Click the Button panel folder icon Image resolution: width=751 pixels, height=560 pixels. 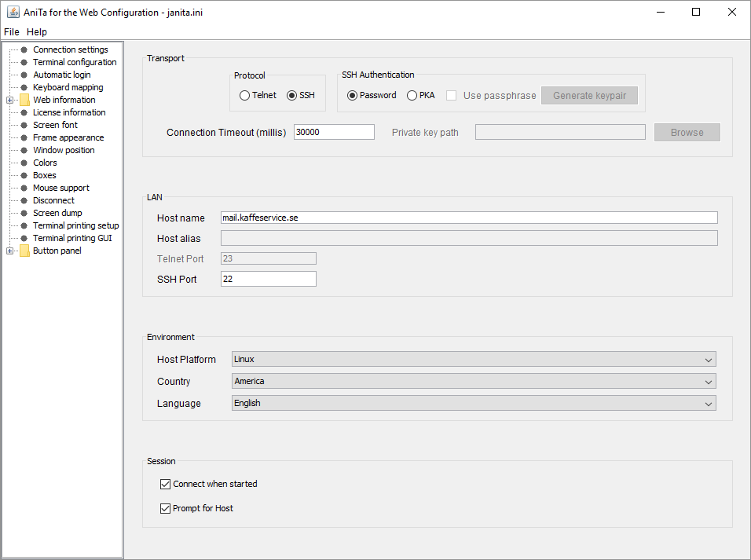coord(24,251)
